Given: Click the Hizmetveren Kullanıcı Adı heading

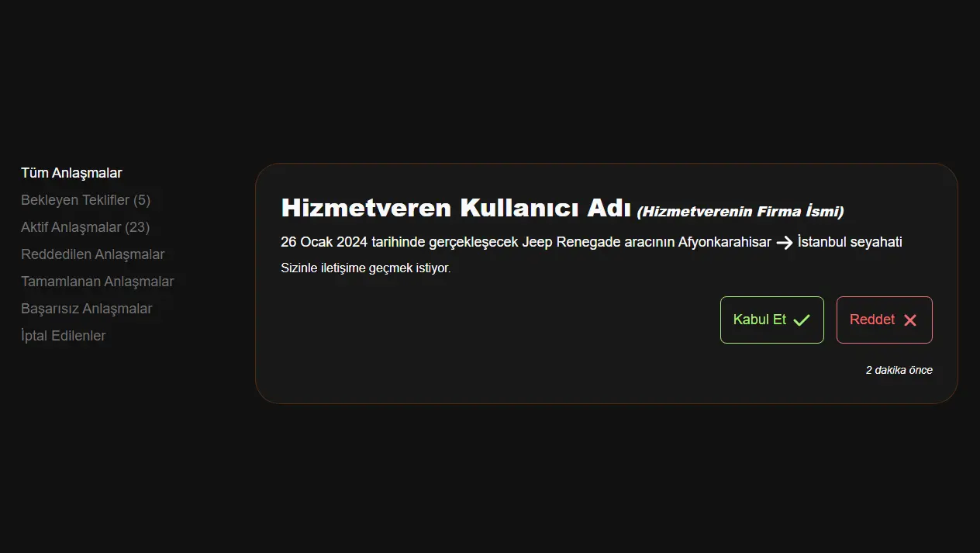Looking at the screenshot, I should click(456, 208).
